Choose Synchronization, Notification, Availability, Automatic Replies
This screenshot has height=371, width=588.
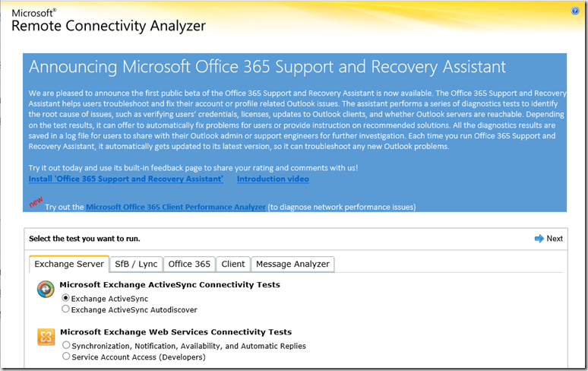click(65, 346)
